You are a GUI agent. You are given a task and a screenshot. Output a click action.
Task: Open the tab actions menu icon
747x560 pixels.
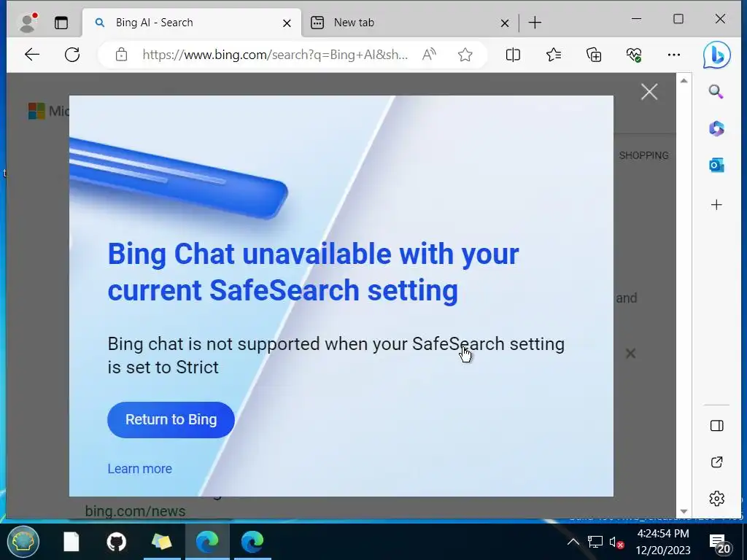pos(61,23)
